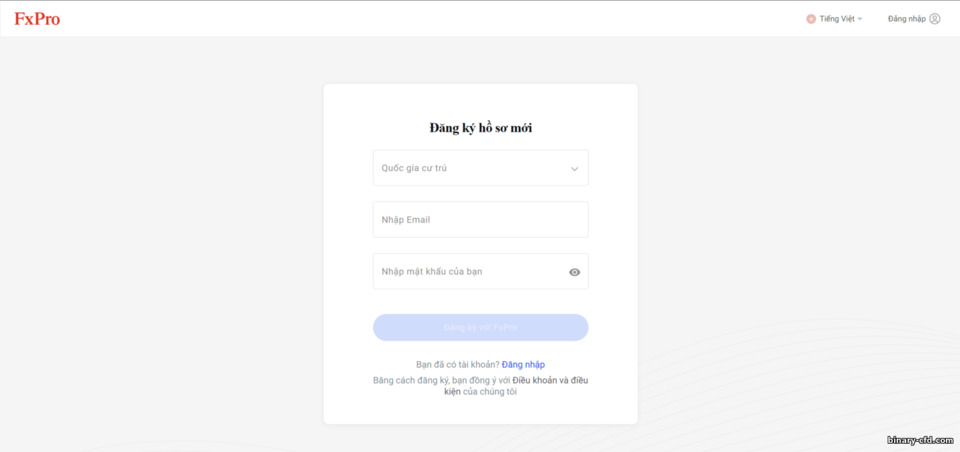Click the của chúng tôi text at form bottom
This screenshot has width=960, height=452.
coord(490,391)
